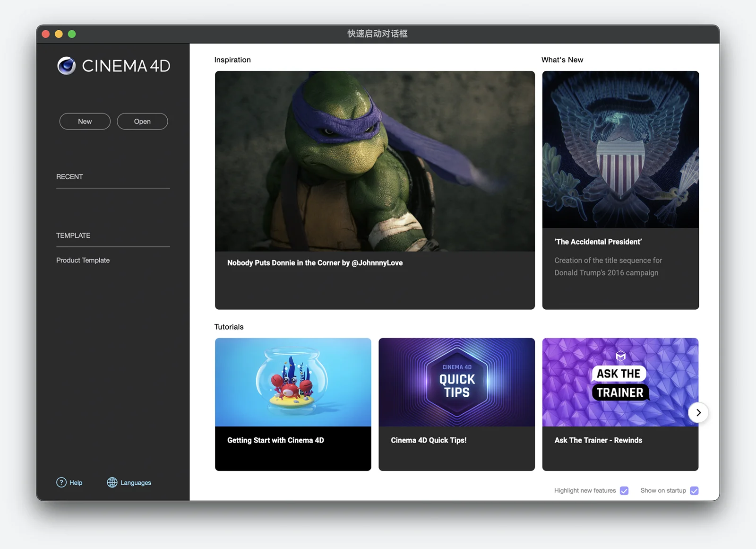Click 'Creation of the title sequence' description
The image size is (756, 549).
pyautogui.click(x=608, y=267)
